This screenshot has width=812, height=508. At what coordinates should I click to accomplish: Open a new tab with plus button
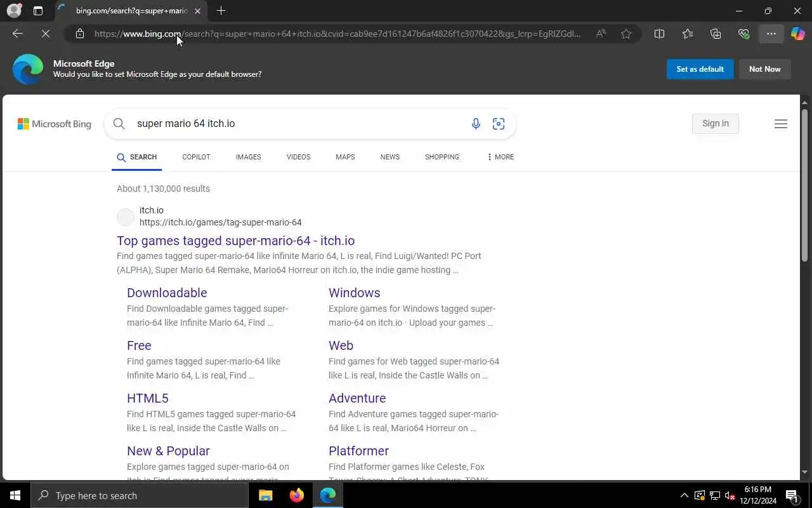coord(221,11)
